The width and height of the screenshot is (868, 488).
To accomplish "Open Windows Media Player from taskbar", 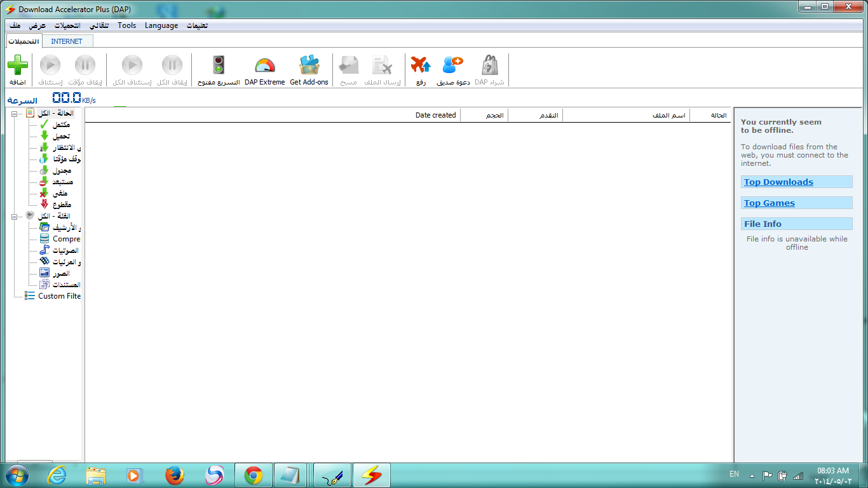I will (x=135, y=475).
